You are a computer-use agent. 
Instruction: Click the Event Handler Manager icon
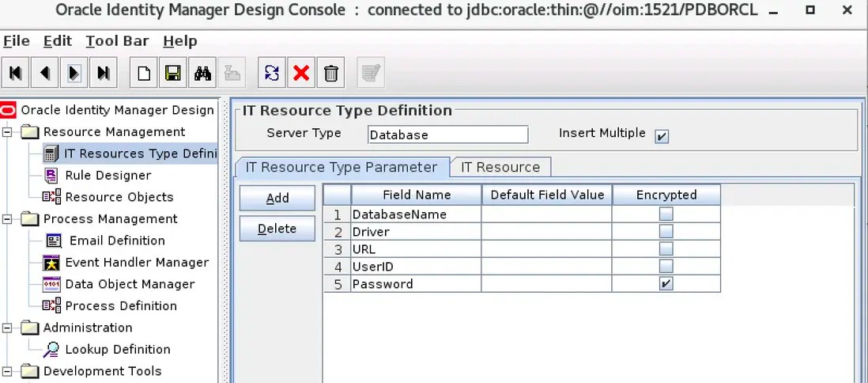coord(51,262)
